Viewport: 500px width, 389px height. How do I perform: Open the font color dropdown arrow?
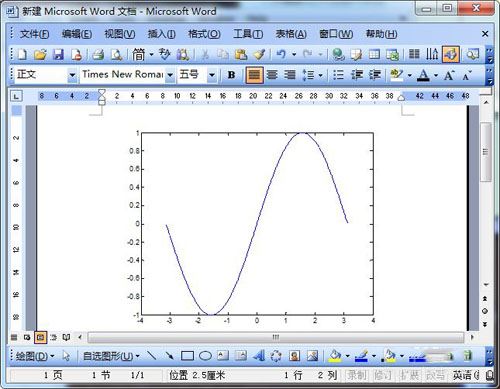click(x=436, y=75)
